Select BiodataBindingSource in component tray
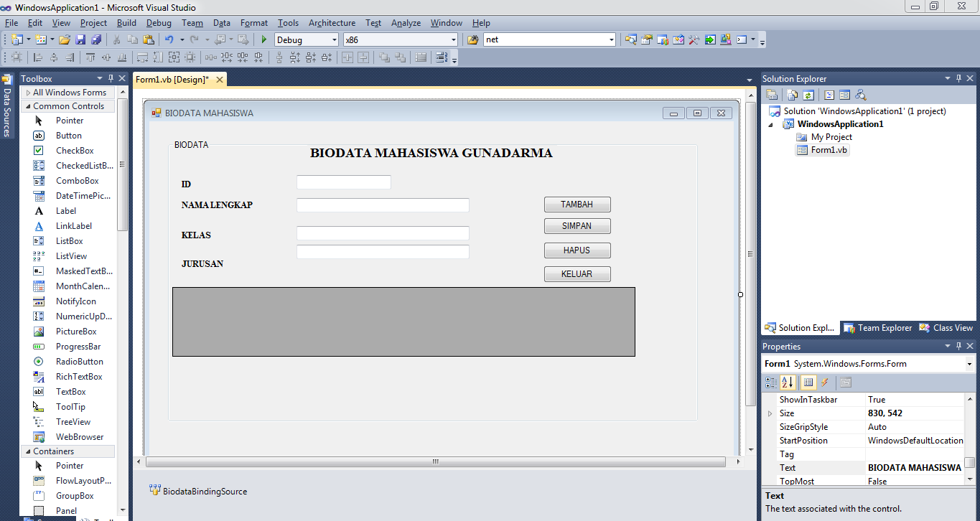The width and height of the screenshot is (980, 521). tap(198, 492)
